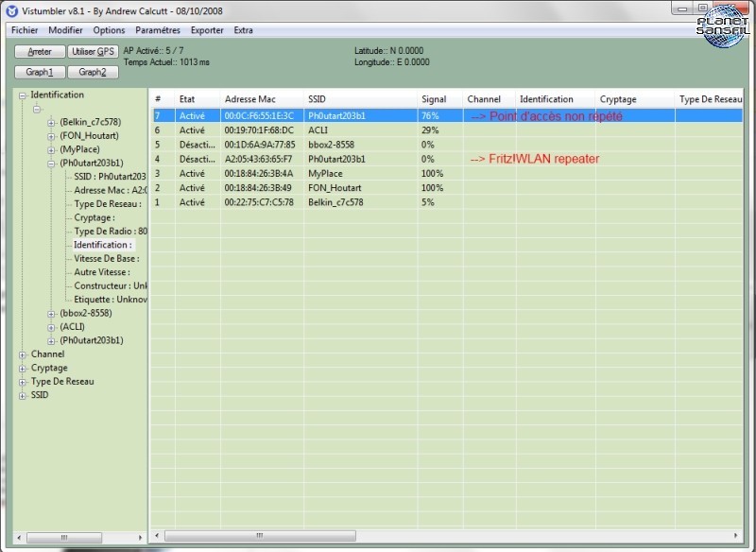Show Graph2 view
Viewport: 756px width, 552px height.
pyautogui.click(x=93, y=73)
